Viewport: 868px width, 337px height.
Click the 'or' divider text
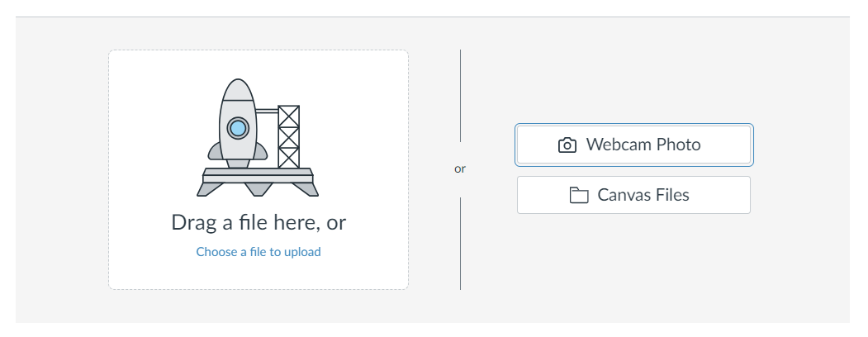(x=460, y=168)
